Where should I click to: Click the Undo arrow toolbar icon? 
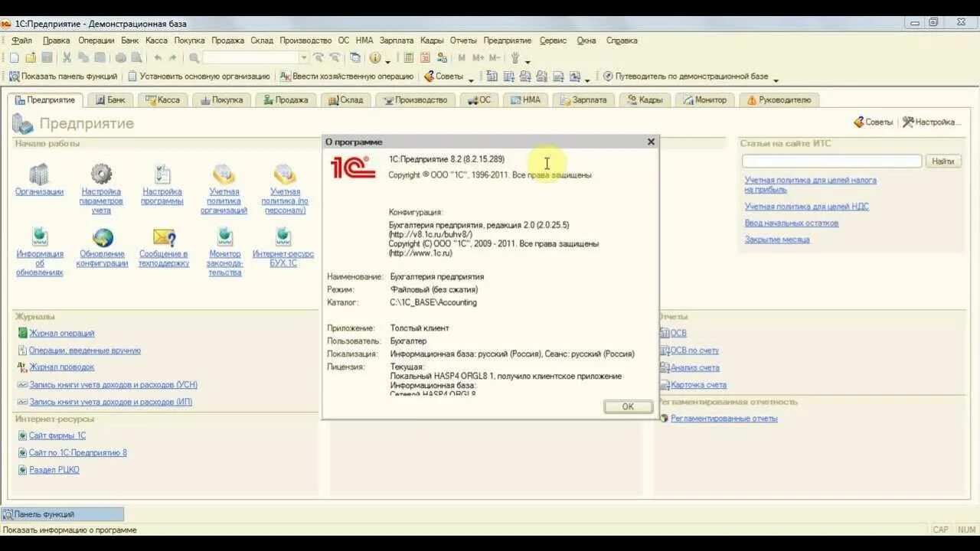(x=158, y=58)
